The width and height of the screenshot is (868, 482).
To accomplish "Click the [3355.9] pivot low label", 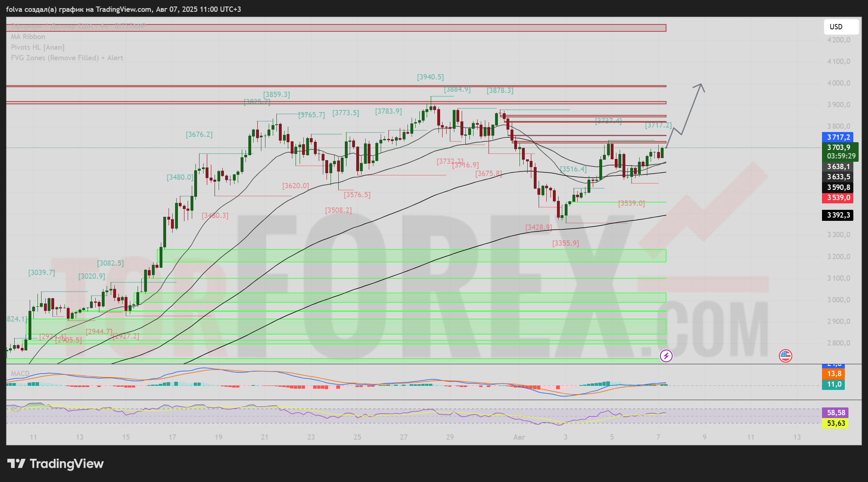I will [x=566, y=243].
